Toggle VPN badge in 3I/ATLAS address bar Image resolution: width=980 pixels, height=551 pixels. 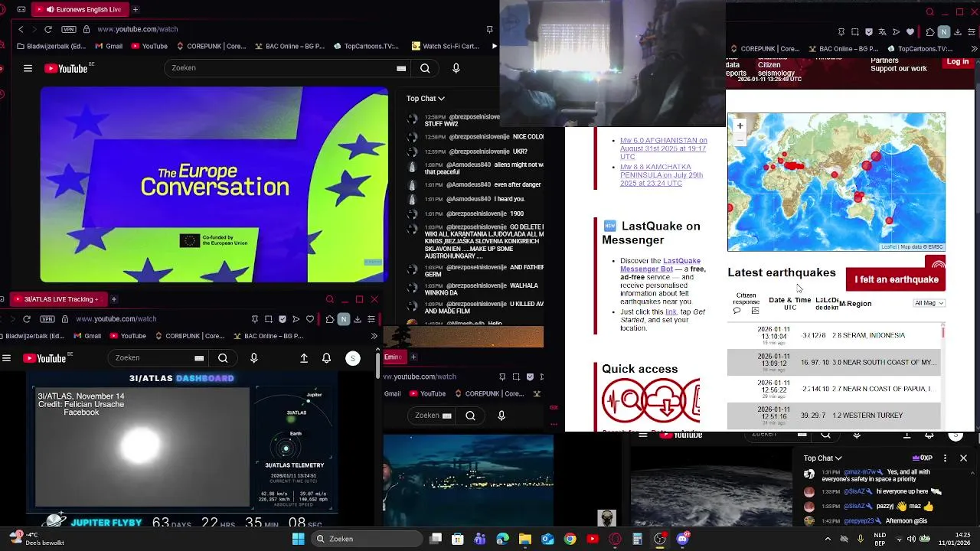point(49,319)
